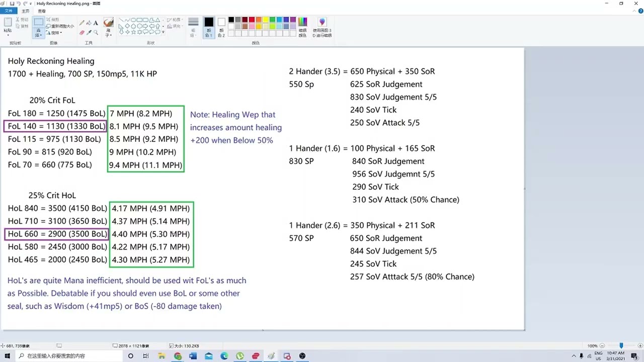Click the Crop (裁剪) tool
The height and width of the screenshot is (362, 644).
click(x=52, y=20)
